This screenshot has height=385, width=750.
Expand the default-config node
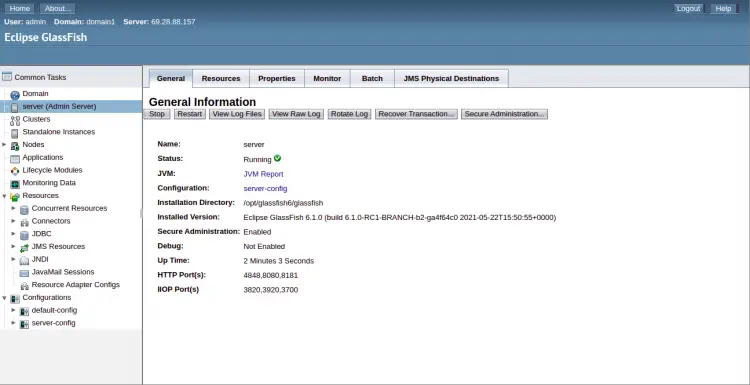[x=14, y=310]
